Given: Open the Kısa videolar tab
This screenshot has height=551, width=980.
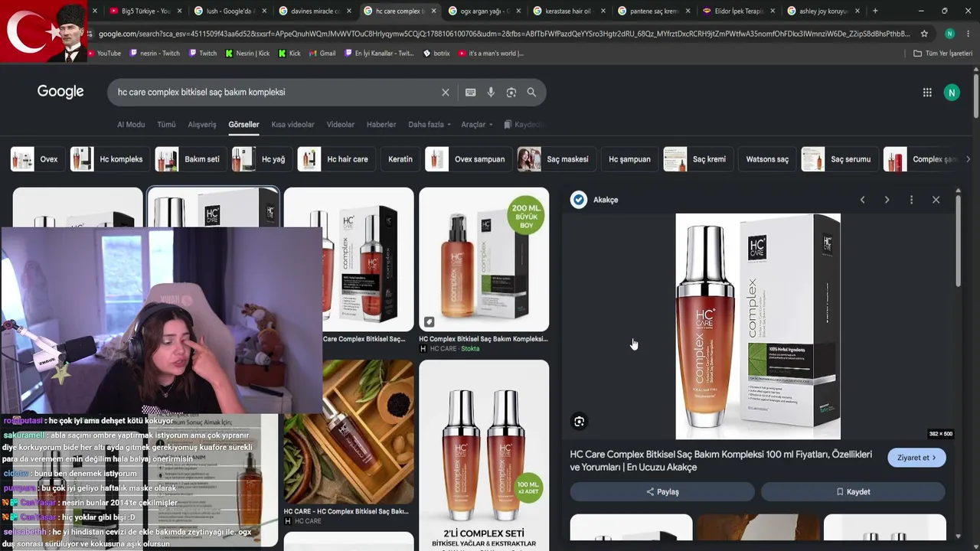Looking at the screenshot, I should click(292, 125).
